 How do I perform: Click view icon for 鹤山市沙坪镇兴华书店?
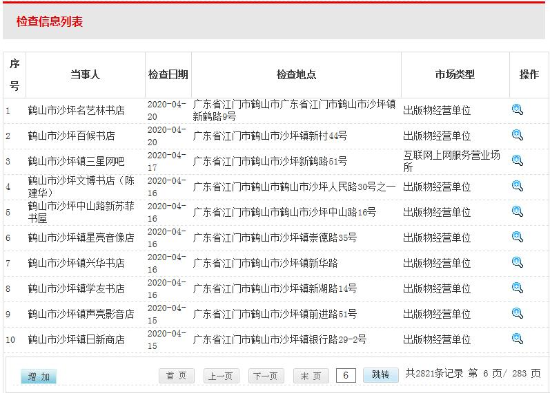coord(517,262)
